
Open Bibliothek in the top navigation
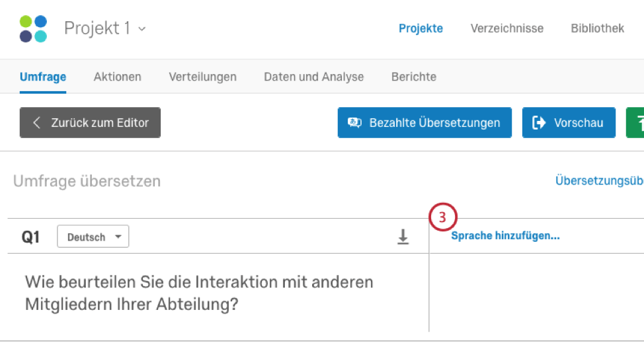598,28
